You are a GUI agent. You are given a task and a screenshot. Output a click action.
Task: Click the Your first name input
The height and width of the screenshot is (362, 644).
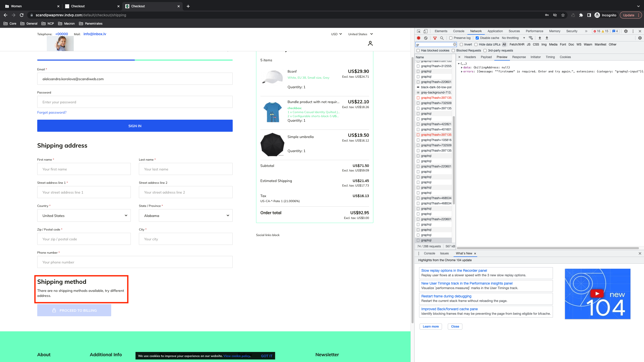(x=84, y=169)
